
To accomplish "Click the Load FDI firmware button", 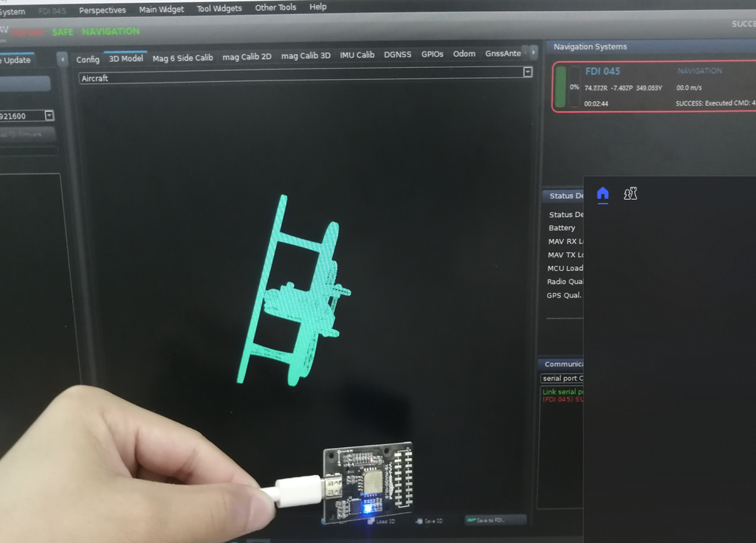I will point(27,134).
